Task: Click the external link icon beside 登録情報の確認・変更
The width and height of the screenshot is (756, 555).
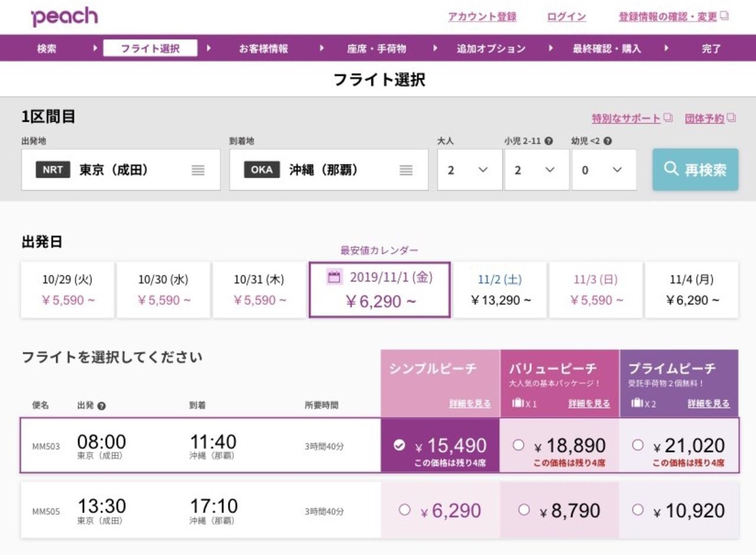Action: coord(725,16)
